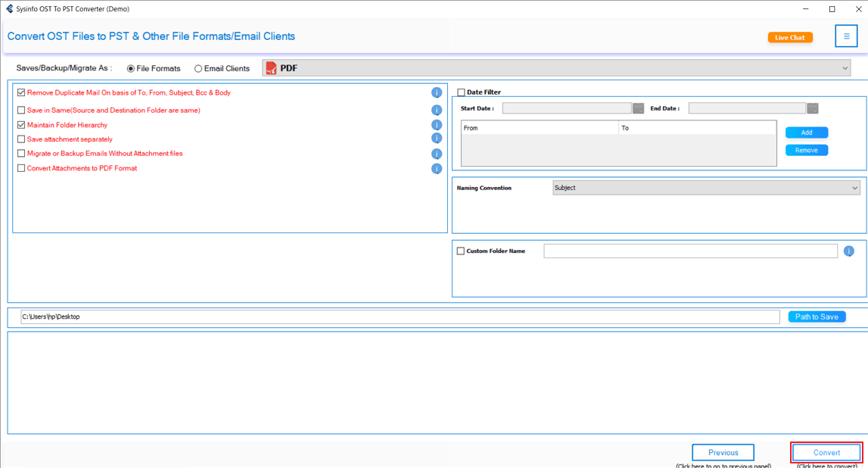868x468 pixels.
Task: Click the red PDF format icon
Action: point(271,68)
